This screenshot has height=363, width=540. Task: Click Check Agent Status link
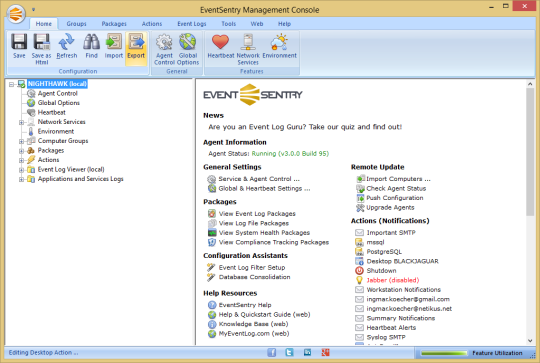(396, 188)
